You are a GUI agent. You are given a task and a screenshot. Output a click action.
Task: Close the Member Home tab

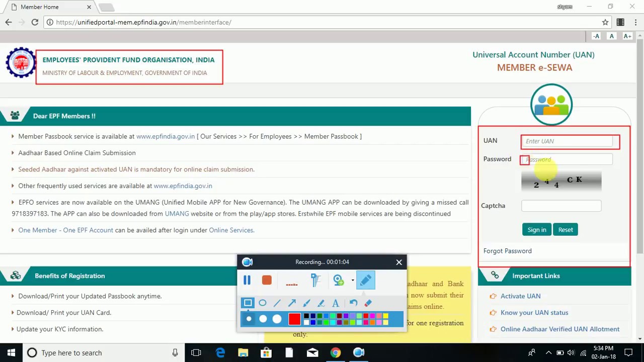[89, 7]
